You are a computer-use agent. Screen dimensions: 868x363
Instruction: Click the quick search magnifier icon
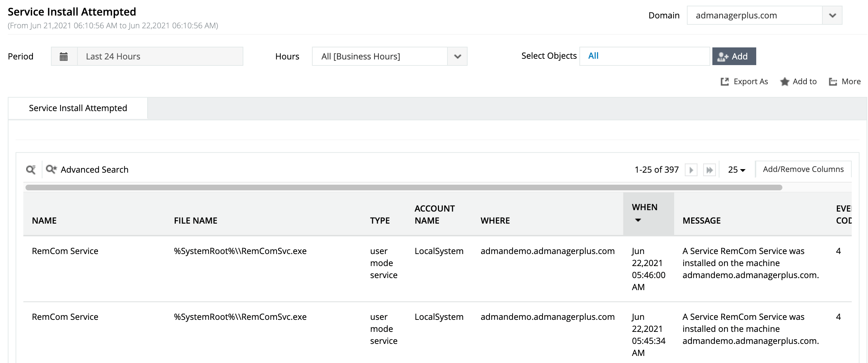(31, 170)
